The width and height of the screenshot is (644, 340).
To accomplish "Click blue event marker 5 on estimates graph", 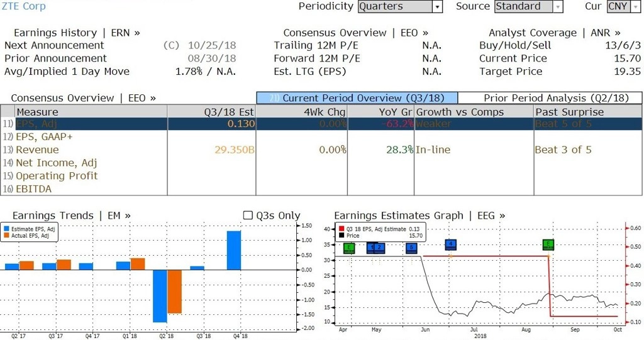I will pyautogui.click(x=411, y=248).
